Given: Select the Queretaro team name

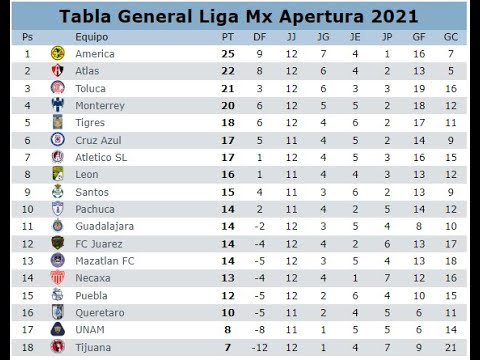Looking at the screenshot, I should [100, 313].
